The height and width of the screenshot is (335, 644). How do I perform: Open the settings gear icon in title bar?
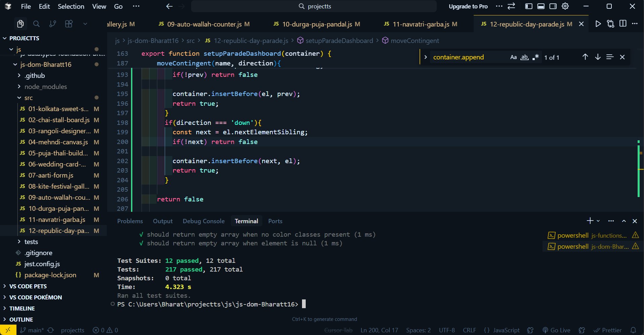coord(565,6)
